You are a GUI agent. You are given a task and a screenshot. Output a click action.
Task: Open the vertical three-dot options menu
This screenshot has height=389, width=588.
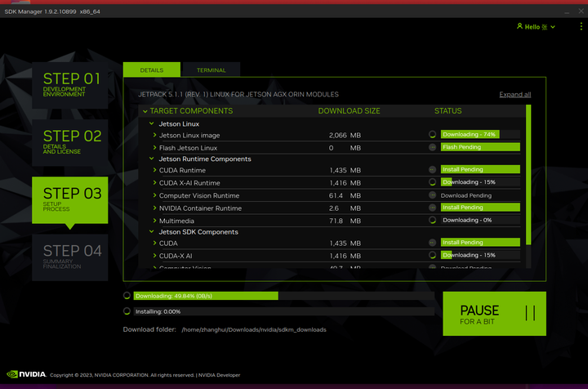[x=581, y=26]
